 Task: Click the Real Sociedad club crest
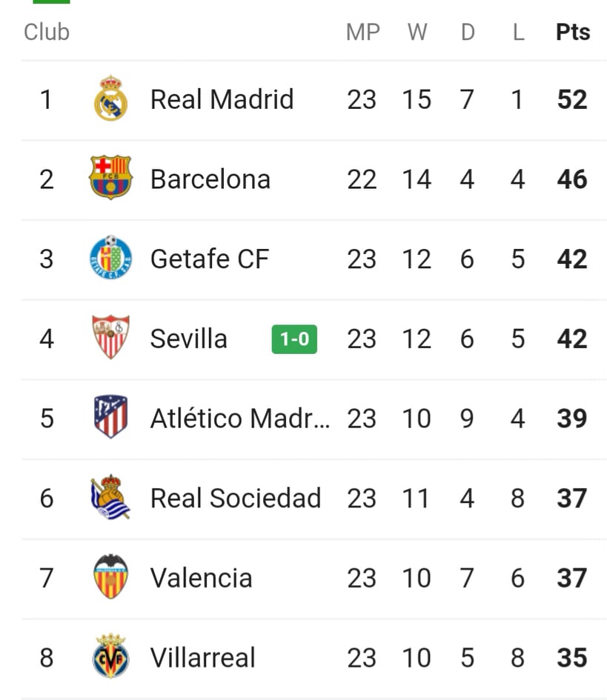point(110,497)
